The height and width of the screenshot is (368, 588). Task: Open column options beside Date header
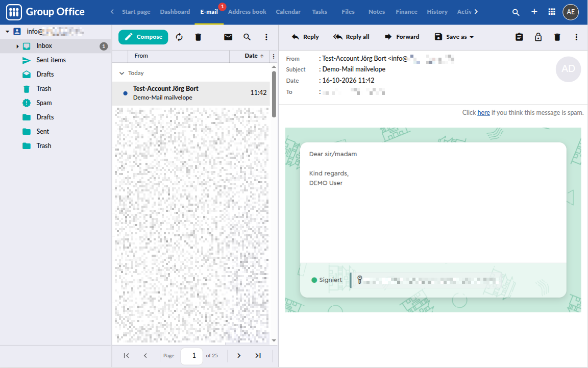pyautogui.click(x=274, y=56)
